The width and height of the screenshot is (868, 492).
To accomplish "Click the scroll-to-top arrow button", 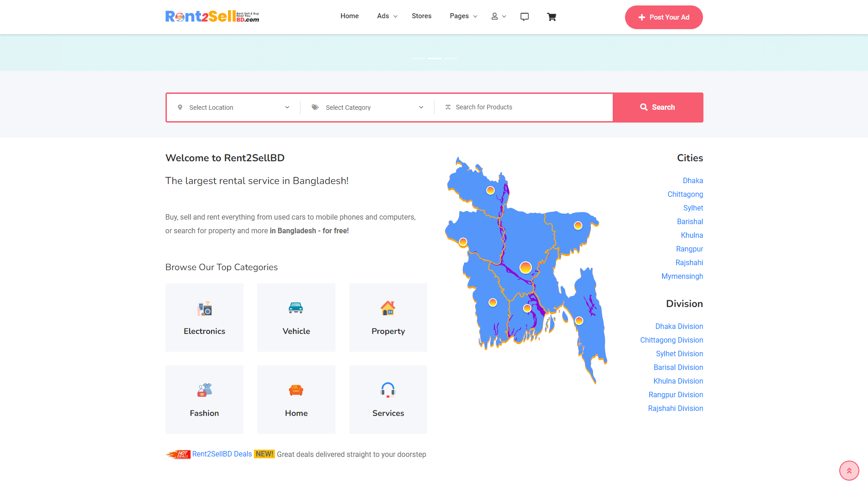I will click(849, 471).
